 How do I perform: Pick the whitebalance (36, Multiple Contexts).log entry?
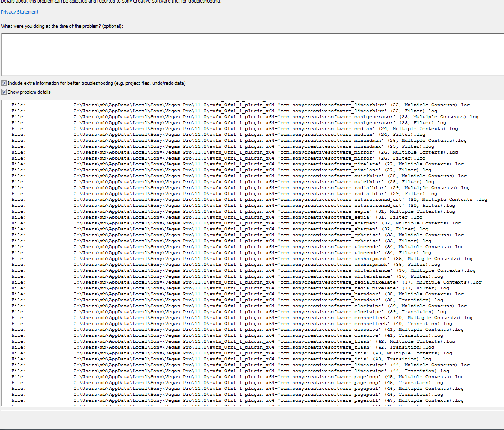coord(244,270)
